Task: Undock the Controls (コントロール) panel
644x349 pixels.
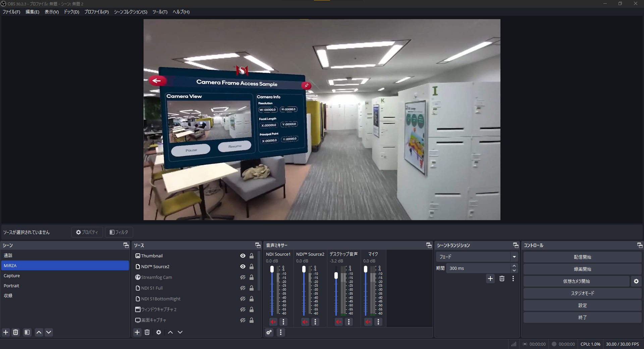Action: pyautogui.click(x=640, y=245)
